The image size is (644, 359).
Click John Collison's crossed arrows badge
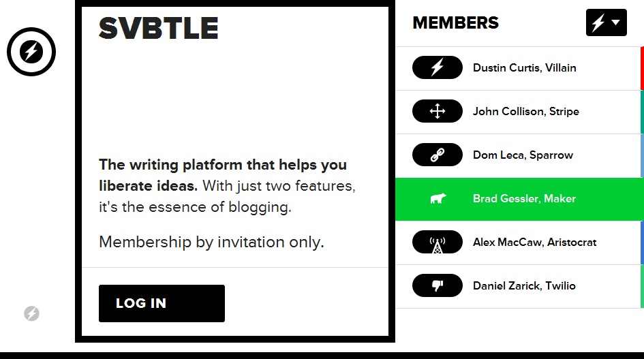pos(438,111)
